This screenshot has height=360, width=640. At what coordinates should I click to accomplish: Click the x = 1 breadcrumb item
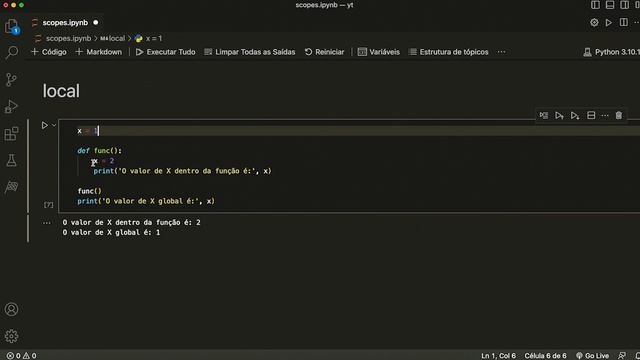149,38
